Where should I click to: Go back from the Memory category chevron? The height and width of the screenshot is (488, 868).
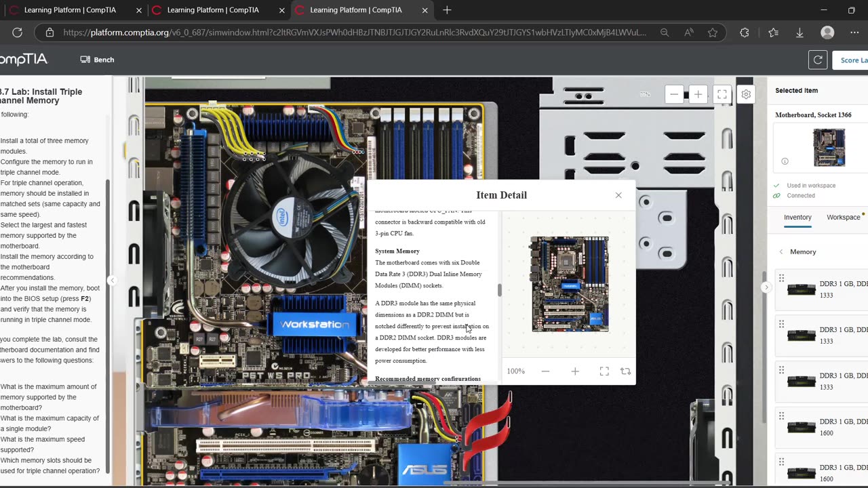pyautogui.click(x=781, y=251)
